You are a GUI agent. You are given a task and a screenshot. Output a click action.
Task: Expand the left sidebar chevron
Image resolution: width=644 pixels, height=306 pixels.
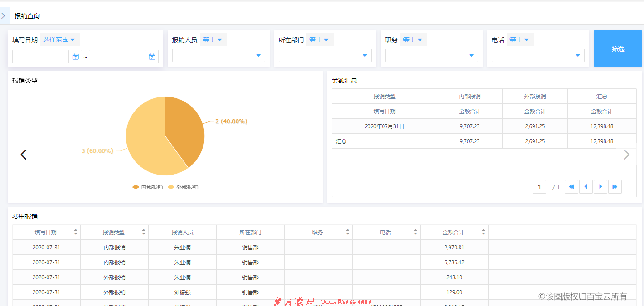(4, 16)
